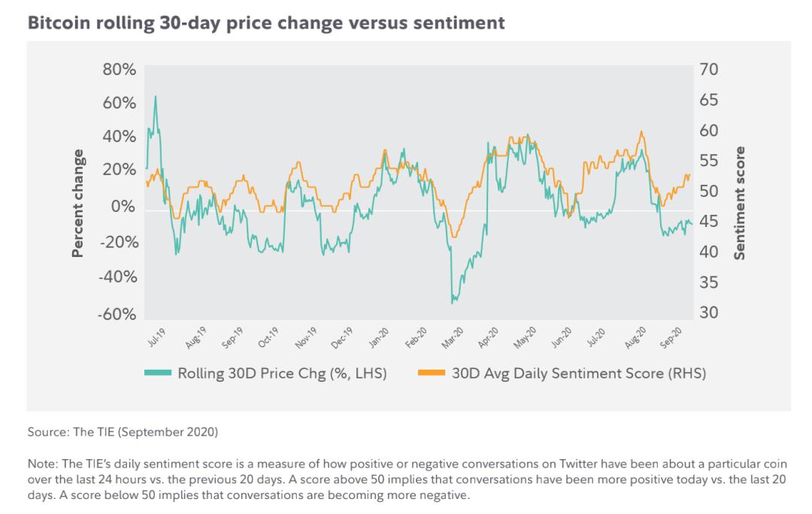Click the Note paragraph about TIE's sentiment score
812x514 pixels.
coord(407,479)
